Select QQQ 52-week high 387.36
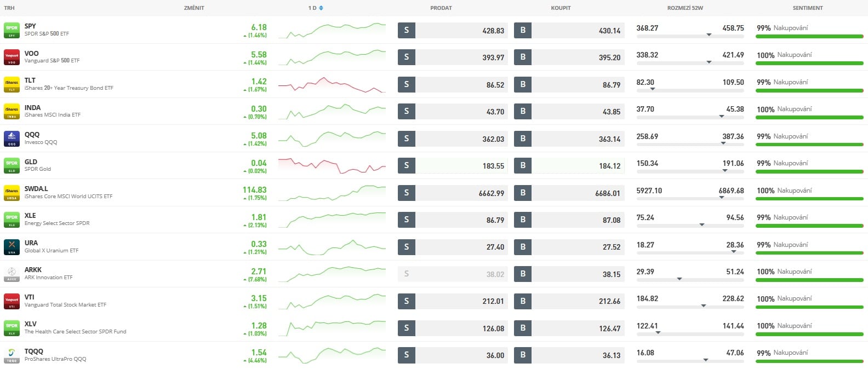868x369 pixels. point(733,136)
